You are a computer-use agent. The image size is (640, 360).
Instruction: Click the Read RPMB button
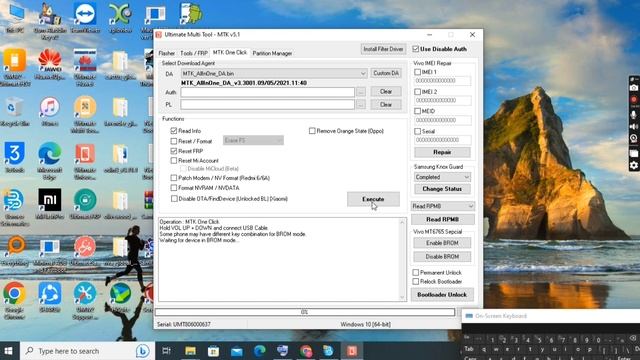442,220
